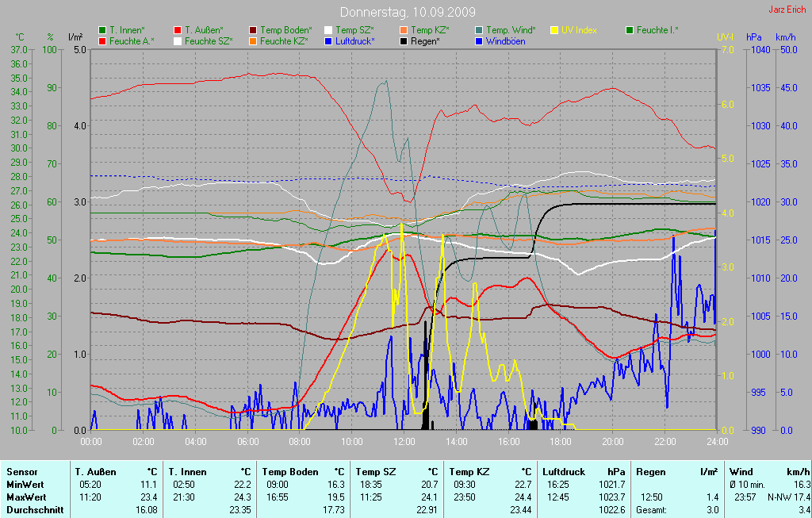Click the red T. Außen legend square

pyautogui.click(x=178, y=30)
